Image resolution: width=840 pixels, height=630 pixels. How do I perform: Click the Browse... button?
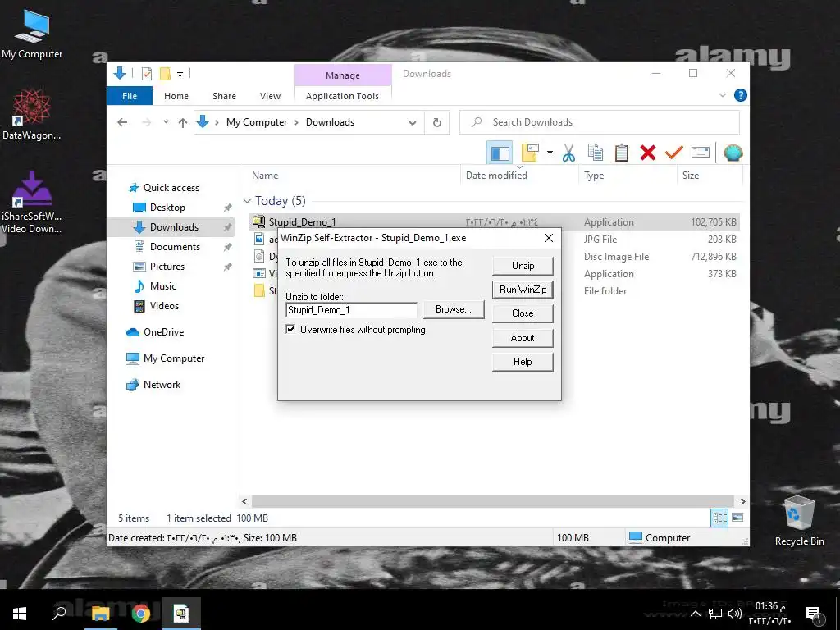(453, 309)
